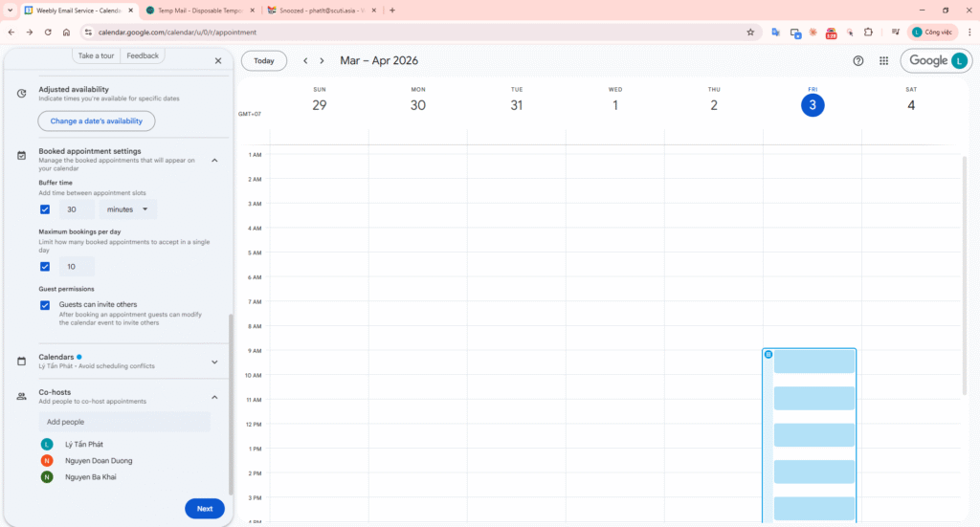The width and height of the screenshot is (980, 527).
Task: Expand the Calendars section
Action: 214,362
